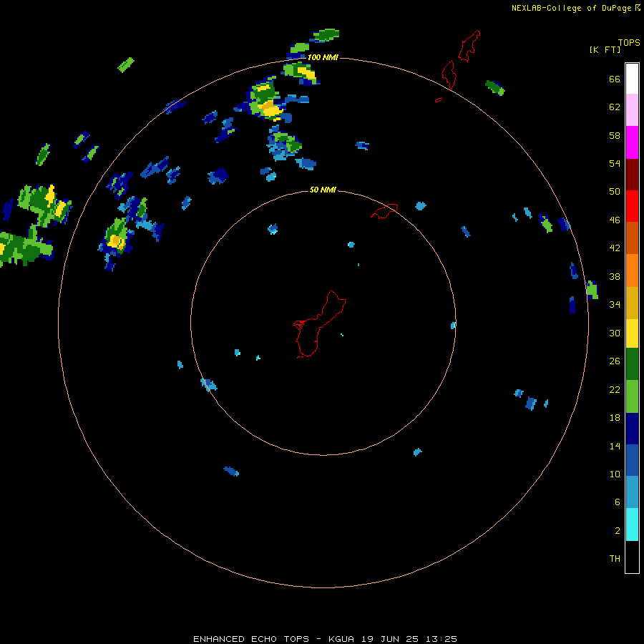Select the '26' legend value
The height and width of the screenshot is (644, 644).
click(615, 361)
